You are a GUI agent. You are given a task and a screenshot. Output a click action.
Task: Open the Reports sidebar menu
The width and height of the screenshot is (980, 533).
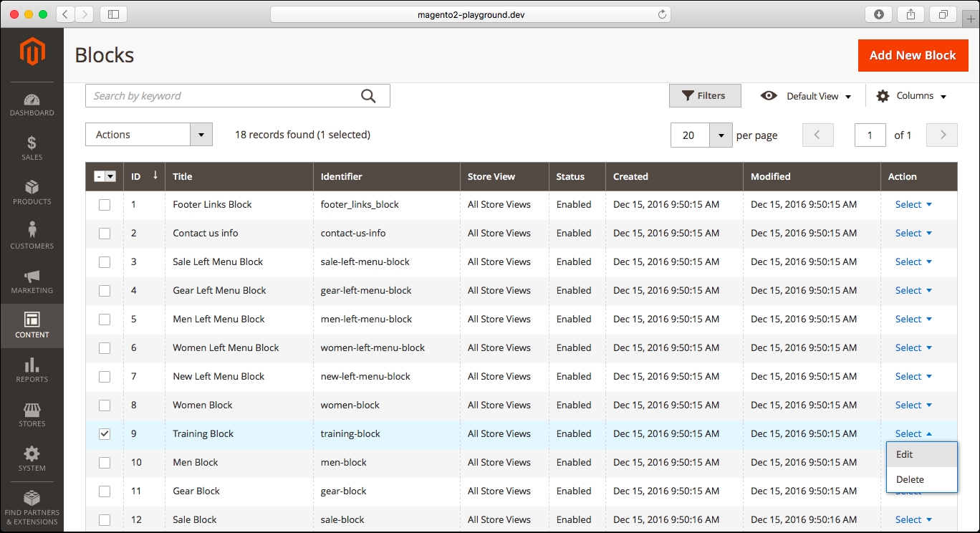pyautogui.click(x=32, y=370)
